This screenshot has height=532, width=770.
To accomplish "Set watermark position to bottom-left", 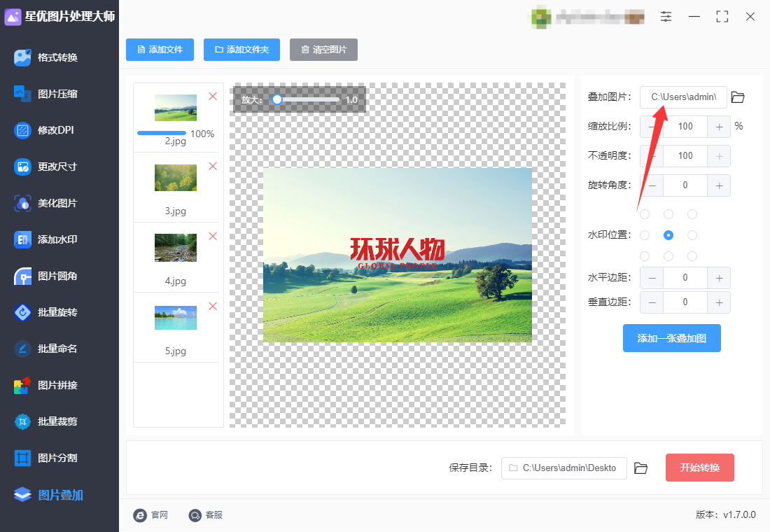I will 645,256.
